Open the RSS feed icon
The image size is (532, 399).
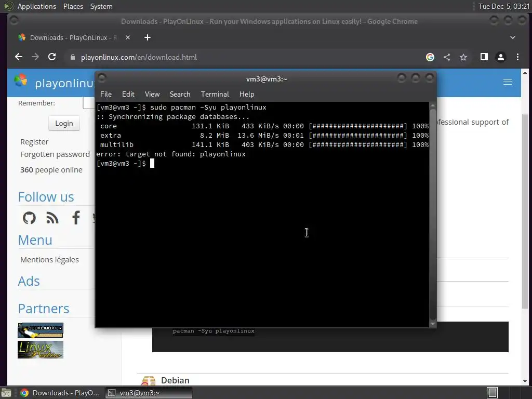(52, 218)
